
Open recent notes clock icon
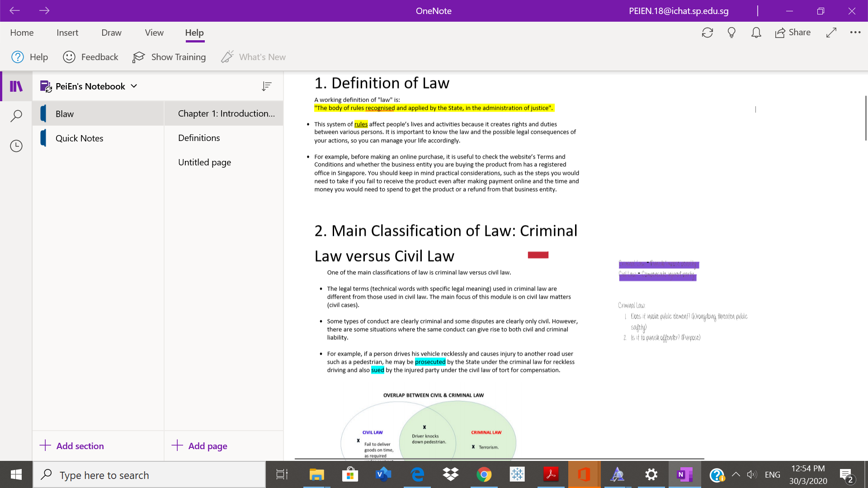pos(16,146)
